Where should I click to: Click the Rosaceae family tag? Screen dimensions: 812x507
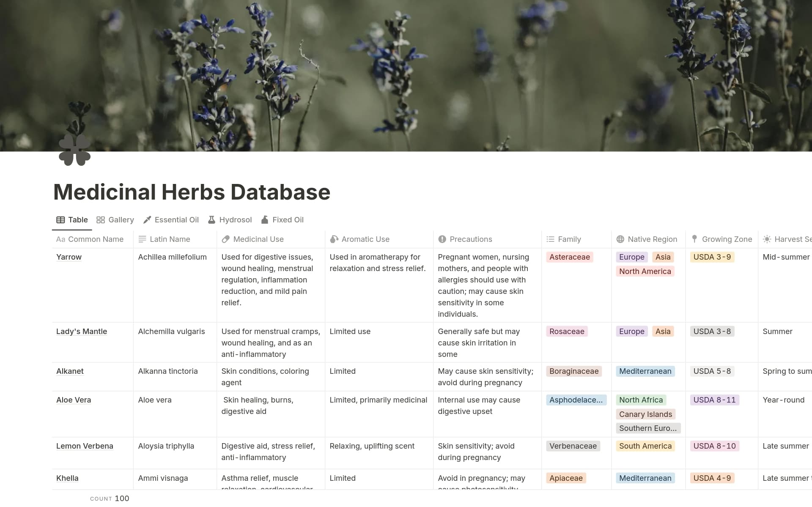click(x=567, y=332)
